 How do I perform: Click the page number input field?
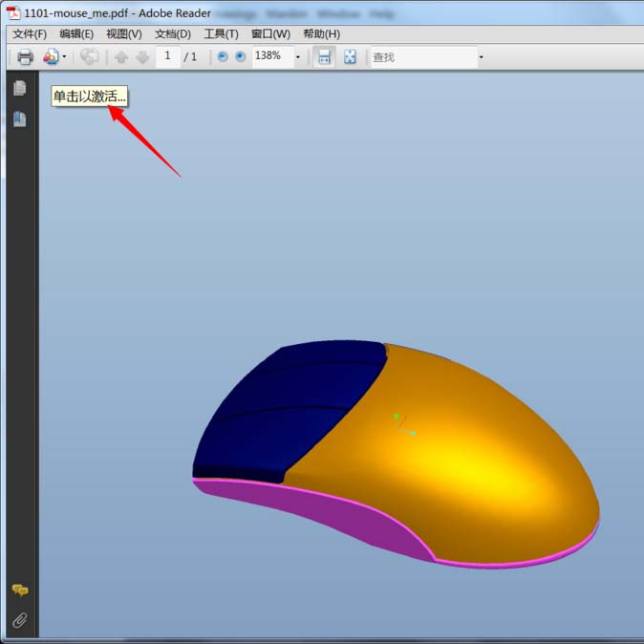(x=167, y=56)
